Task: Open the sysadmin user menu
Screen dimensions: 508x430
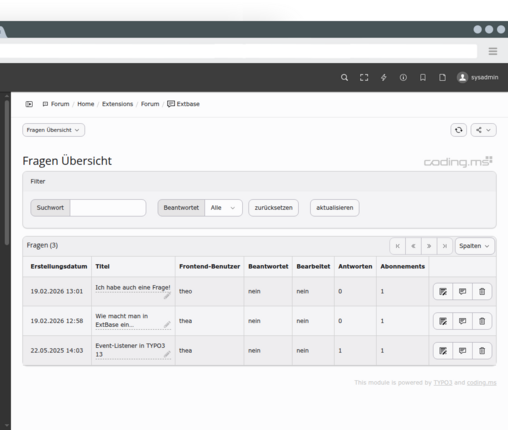Action: point(478,78)
